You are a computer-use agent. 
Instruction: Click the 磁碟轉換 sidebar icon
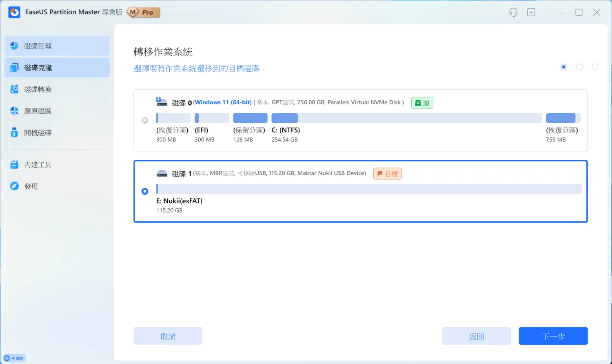(x=14, y=89)
